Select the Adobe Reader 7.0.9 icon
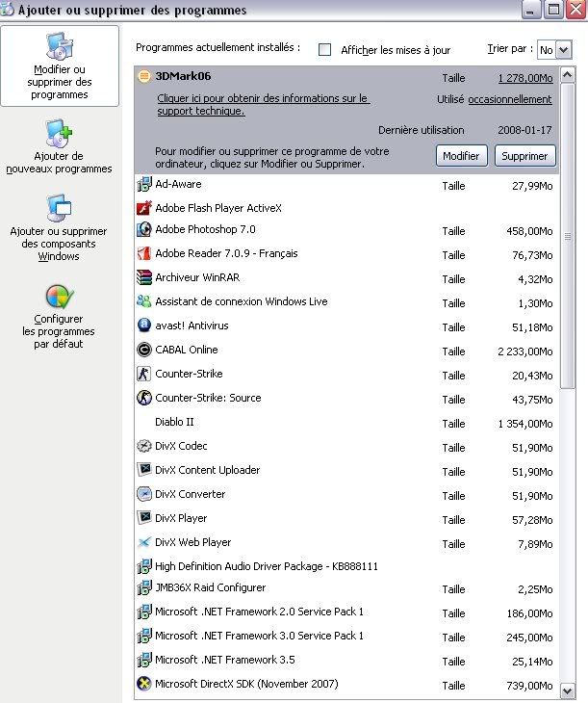 click(x=144, y=254)
